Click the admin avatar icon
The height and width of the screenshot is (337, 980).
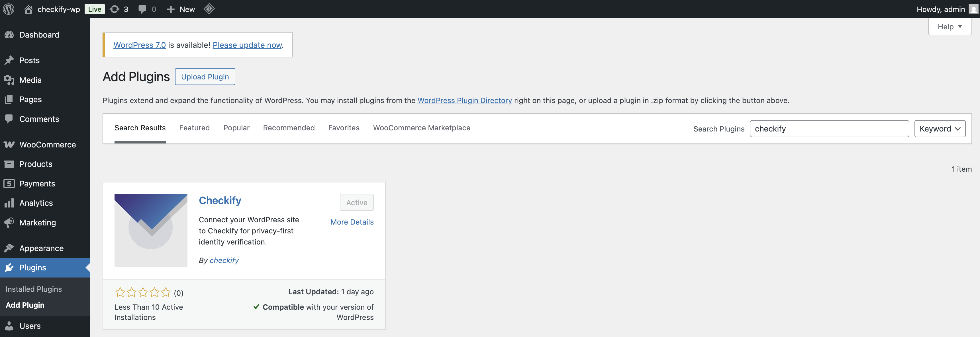pos(973,9)
